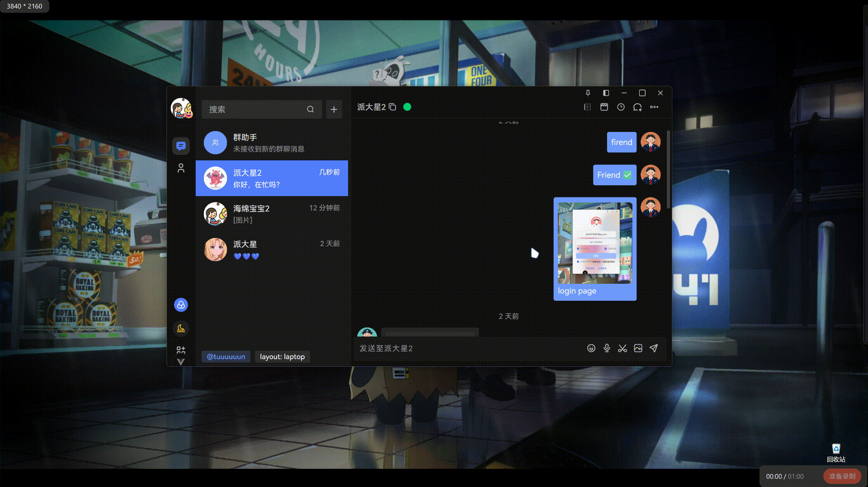Copy the chat name 派大星2 icon
Viewport: 868px width, 487px height.
coord(392,107)
